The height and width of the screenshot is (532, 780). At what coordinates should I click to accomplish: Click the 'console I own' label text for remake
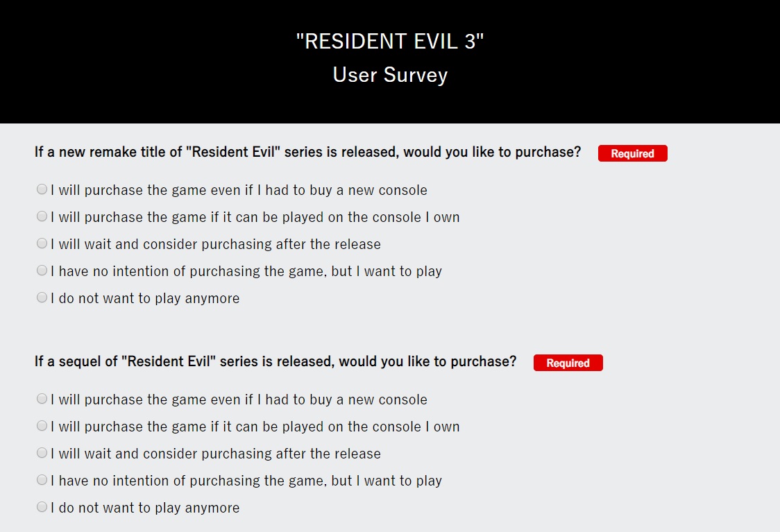[255, 217]
